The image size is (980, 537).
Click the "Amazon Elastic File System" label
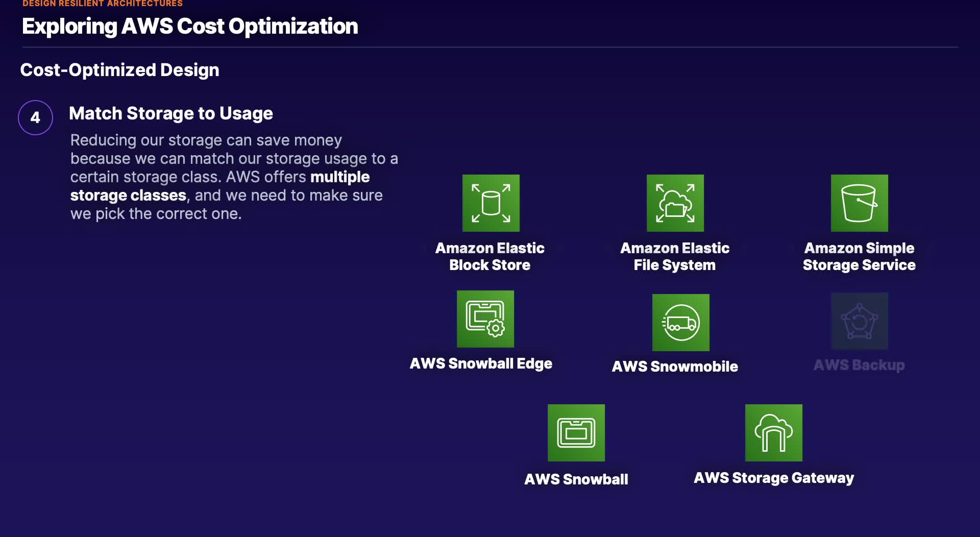coord(674,256)
